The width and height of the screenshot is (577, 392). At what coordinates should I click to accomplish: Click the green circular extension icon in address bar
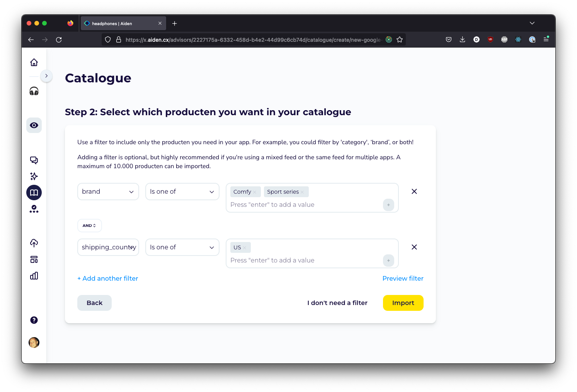(x=389, y=39)
